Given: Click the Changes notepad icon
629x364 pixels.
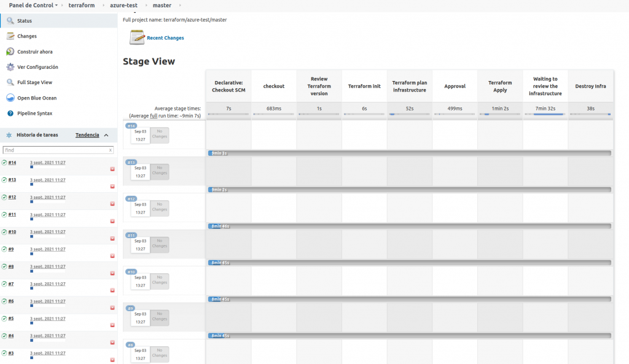Looking at the screenshot, I should (x=10, y=36).
